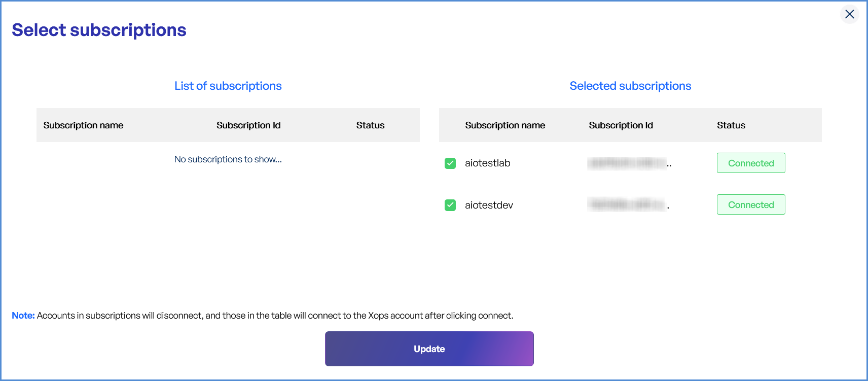Click the aiotestdev subscription name
The width and height of the screenshot is (868, 381).
[489, 205]
